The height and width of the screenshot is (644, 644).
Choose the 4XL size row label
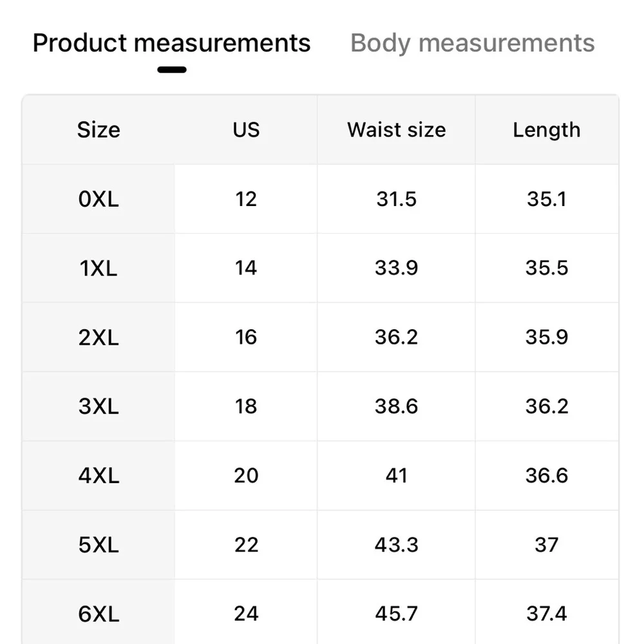coord(99,476)
